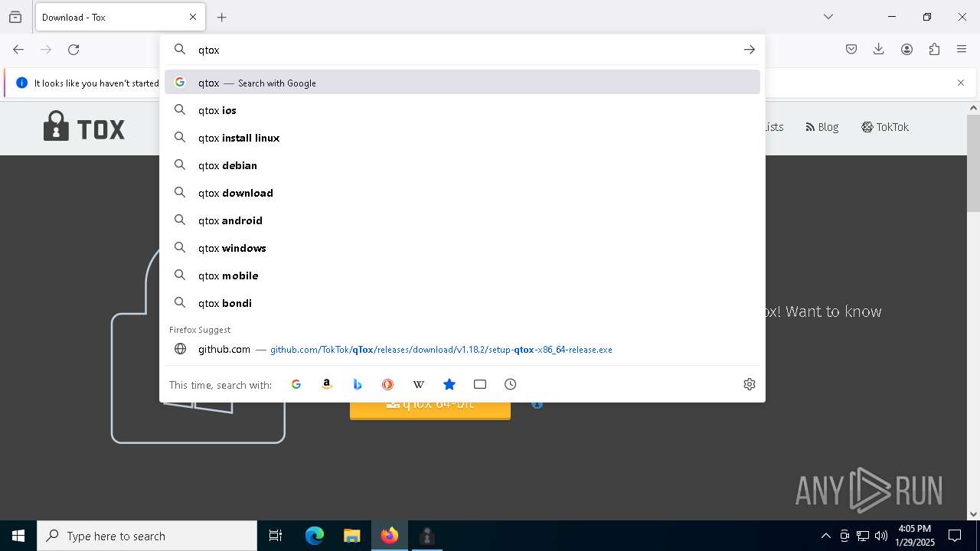Open Windows Start menu
Viewport: 980px width, 551px height.
[x=18, y=536]
